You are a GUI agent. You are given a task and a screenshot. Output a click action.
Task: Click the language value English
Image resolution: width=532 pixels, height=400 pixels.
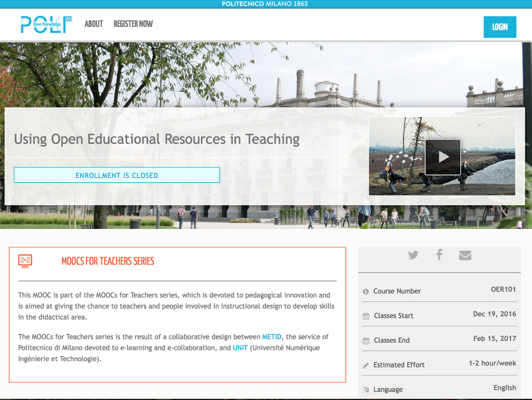pyautogui.click(x=505, y=388)
